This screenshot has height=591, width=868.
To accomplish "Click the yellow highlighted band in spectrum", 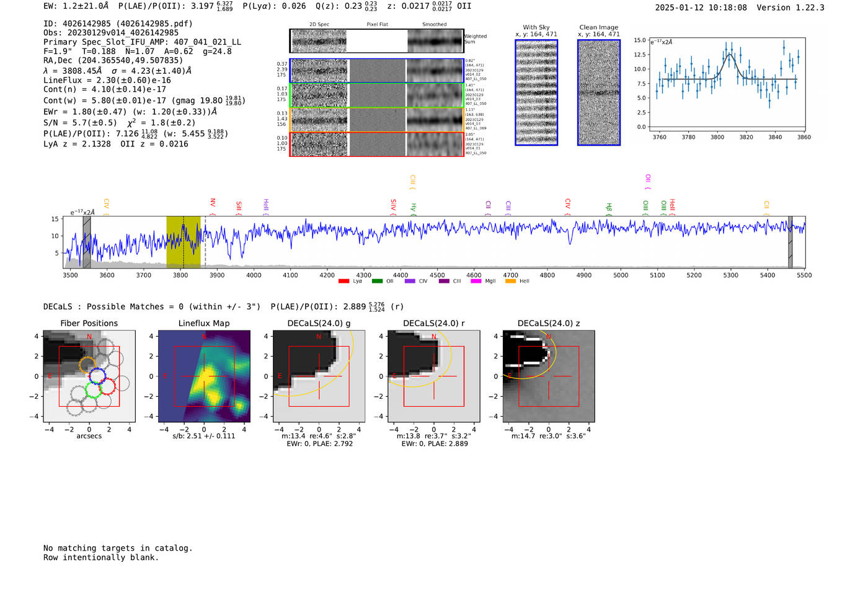I will 183,242.
